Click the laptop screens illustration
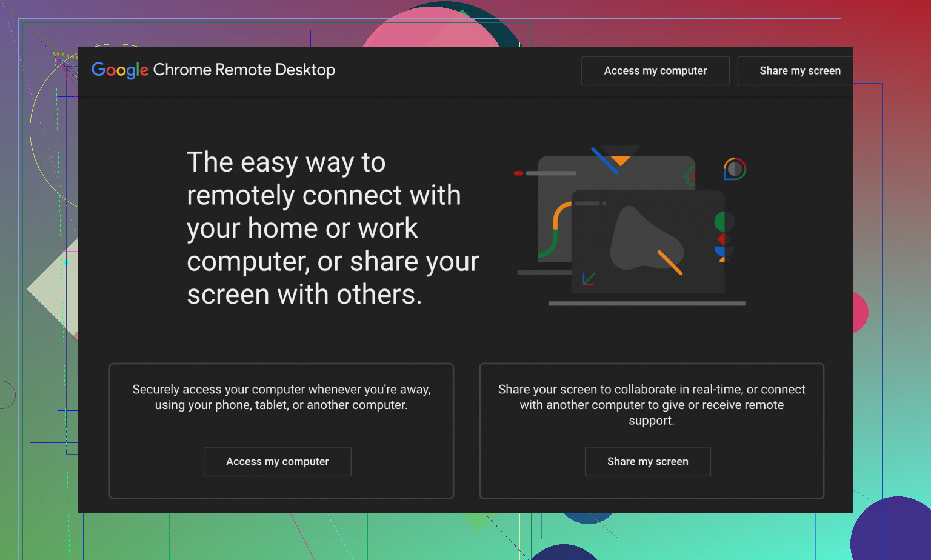931x560 pixels. click(631, 225)
